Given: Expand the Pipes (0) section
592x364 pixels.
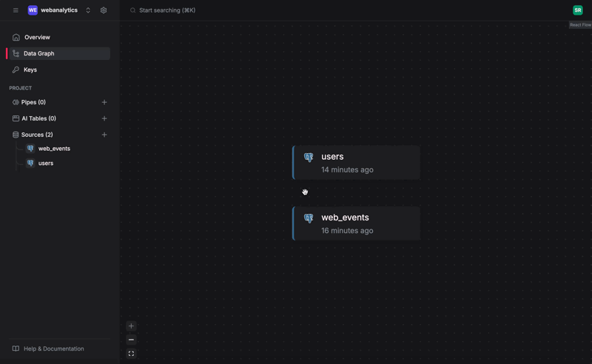Looking at the screenshot, I should 33,102.
